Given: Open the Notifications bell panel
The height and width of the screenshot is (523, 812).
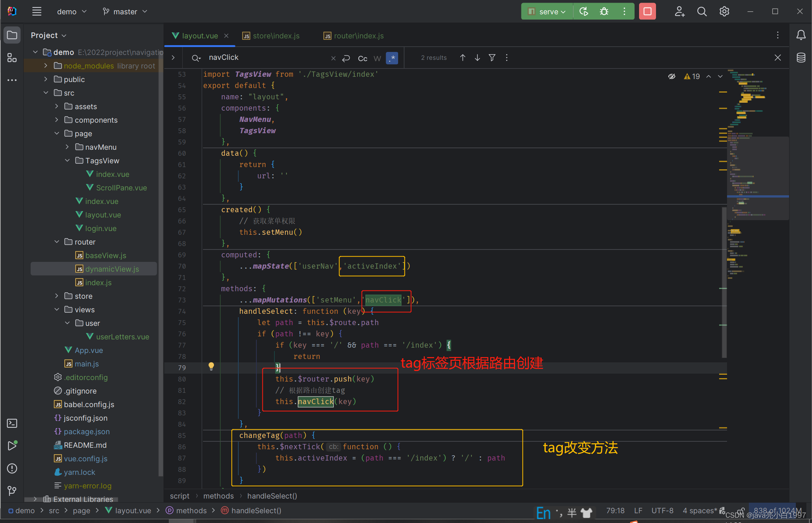Looking at the screenshot, I should point(801,35).
